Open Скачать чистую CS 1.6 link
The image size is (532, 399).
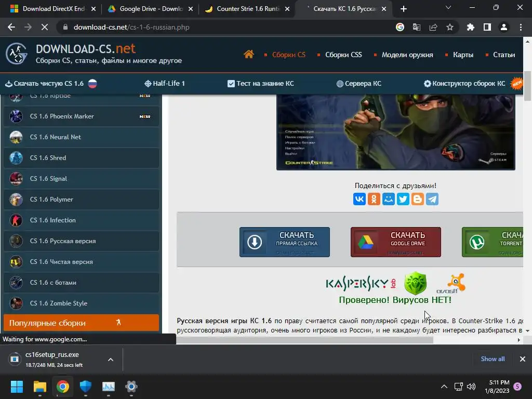coord(51,84)
